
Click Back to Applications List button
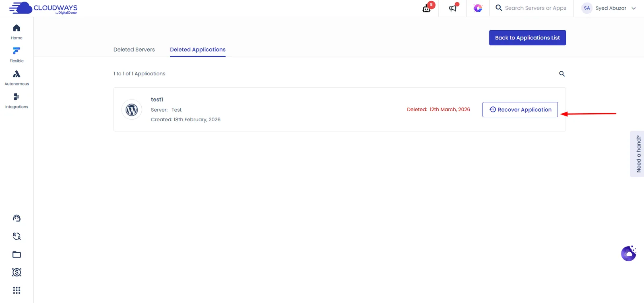(527, 38)
